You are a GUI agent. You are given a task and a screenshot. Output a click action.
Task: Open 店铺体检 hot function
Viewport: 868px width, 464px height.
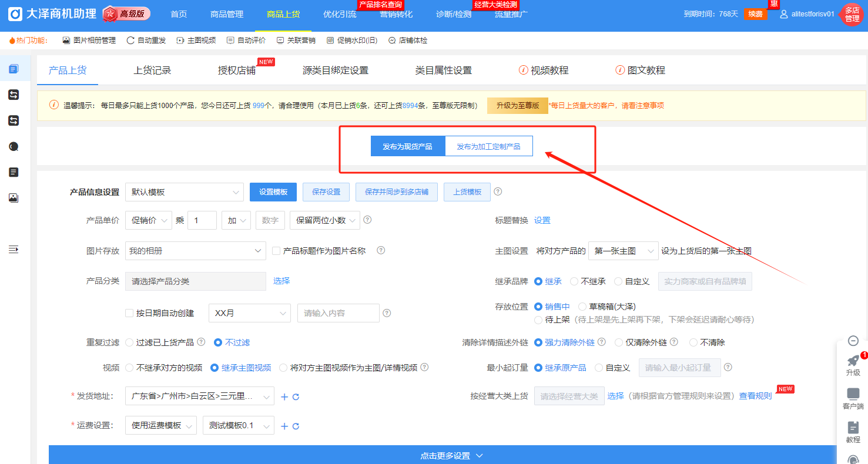(408, 41)
